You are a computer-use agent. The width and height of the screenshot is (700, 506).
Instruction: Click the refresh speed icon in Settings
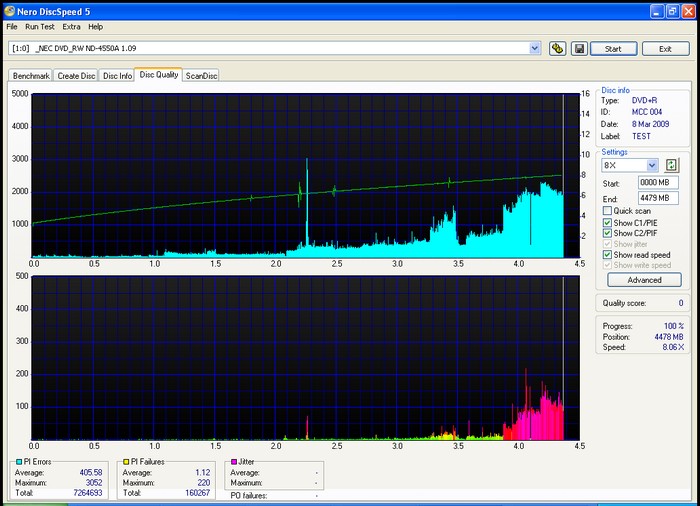[672, 165]
